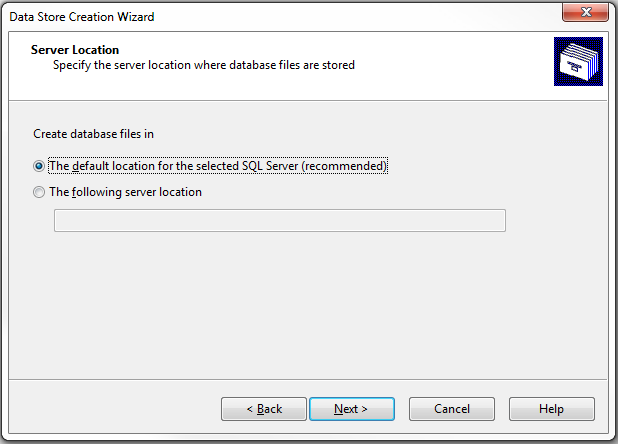Focus the server location path text field

point(280,221)
